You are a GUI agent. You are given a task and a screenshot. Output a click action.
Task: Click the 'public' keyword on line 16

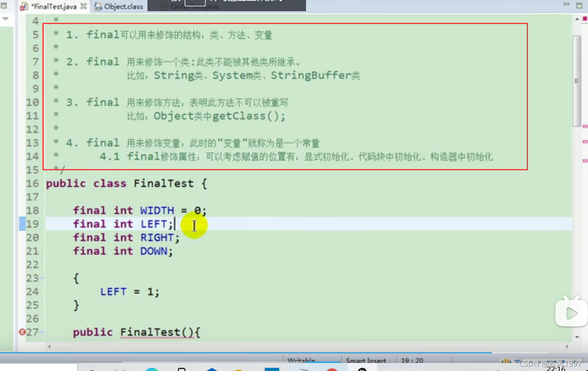(x=66, y=183)
